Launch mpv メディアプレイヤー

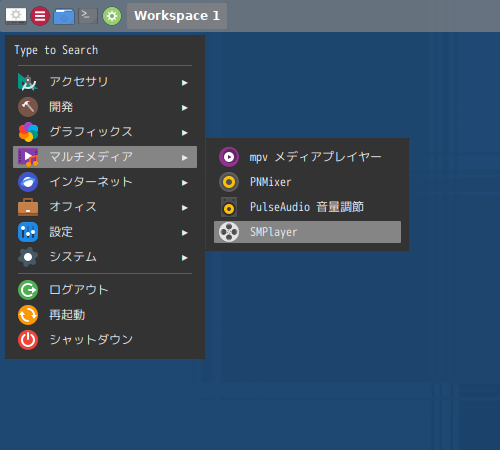[x=307, y=157]
